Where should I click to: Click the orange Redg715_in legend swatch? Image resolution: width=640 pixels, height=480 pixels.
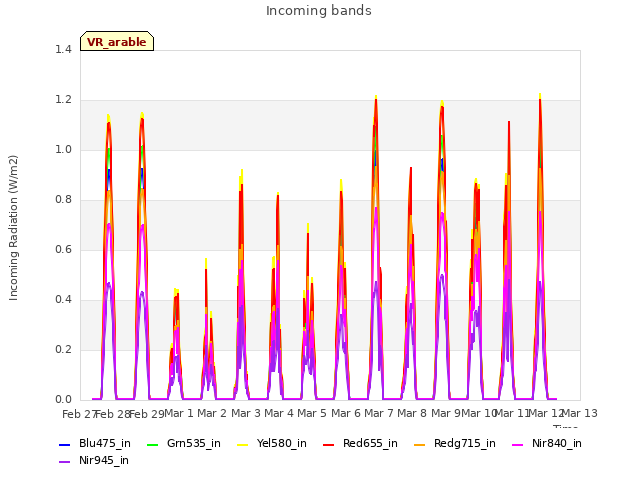click(420, 444)
